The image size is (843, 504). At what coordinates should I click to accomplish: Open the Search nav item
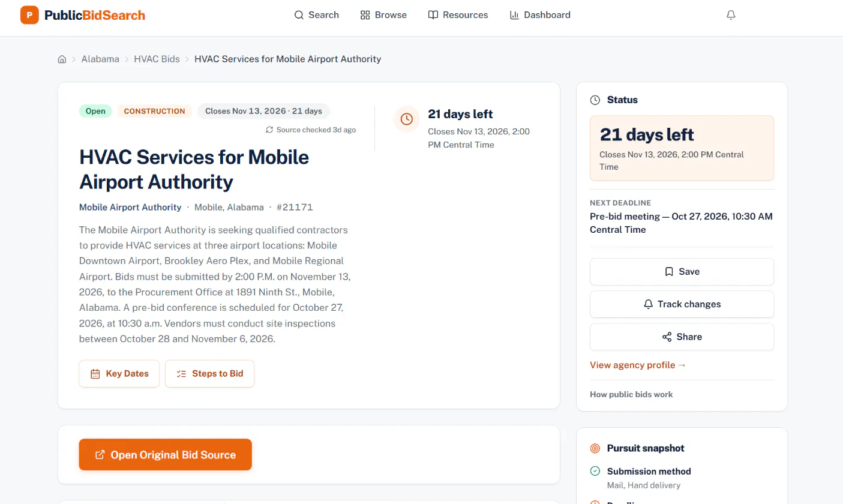(x=317, y=15)
